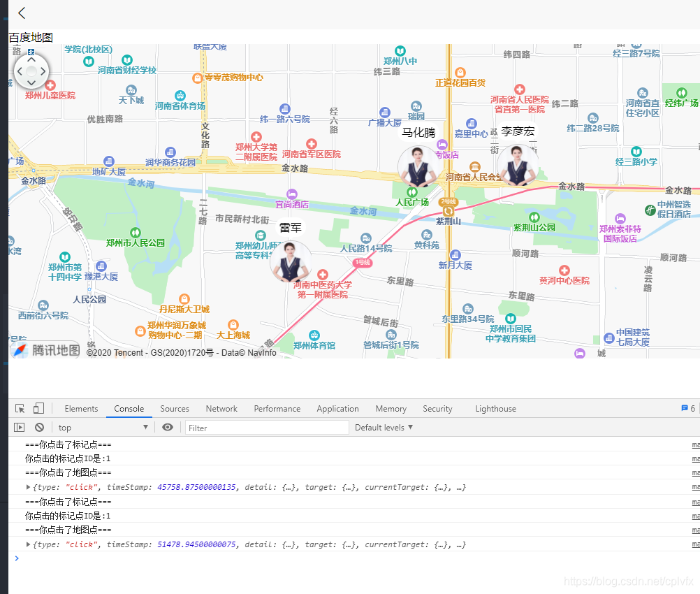The width and height of the screenshot is (700, 594).
Task: Open the Network tab
Action: pyautogui.click(x=221, y=409)
